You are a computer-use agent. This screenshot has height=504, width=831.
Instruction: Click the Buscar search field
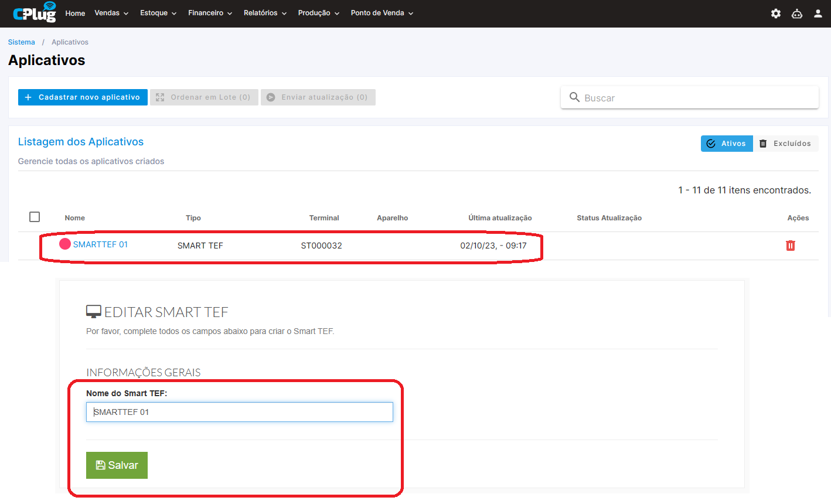pyautogui.click(x=690, y=97)
